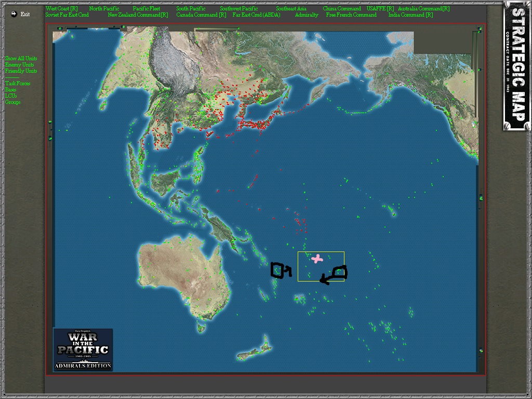Screen dimensions: 532x399
Task: Choose Australia Command [R]
Action: (424, 8)
